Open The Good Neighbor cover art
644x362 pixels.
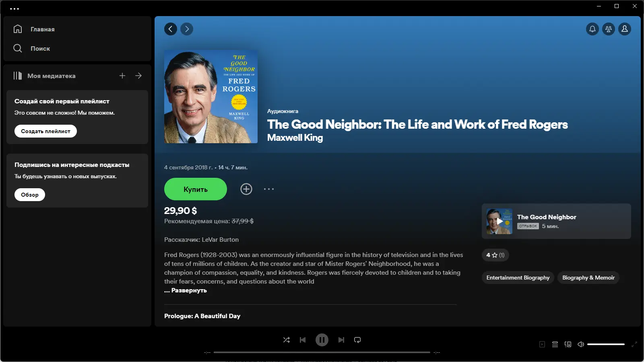(211, 97)
